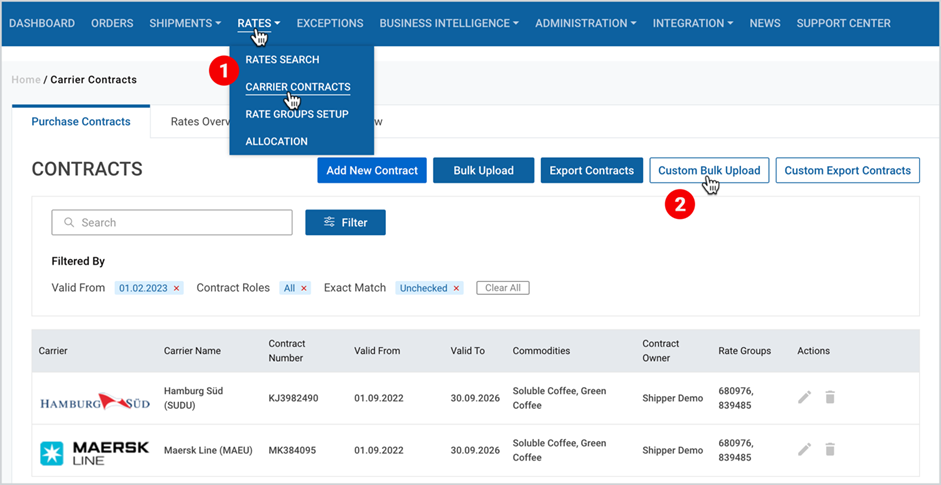Click the Export Contracts button

coord(592,170)
